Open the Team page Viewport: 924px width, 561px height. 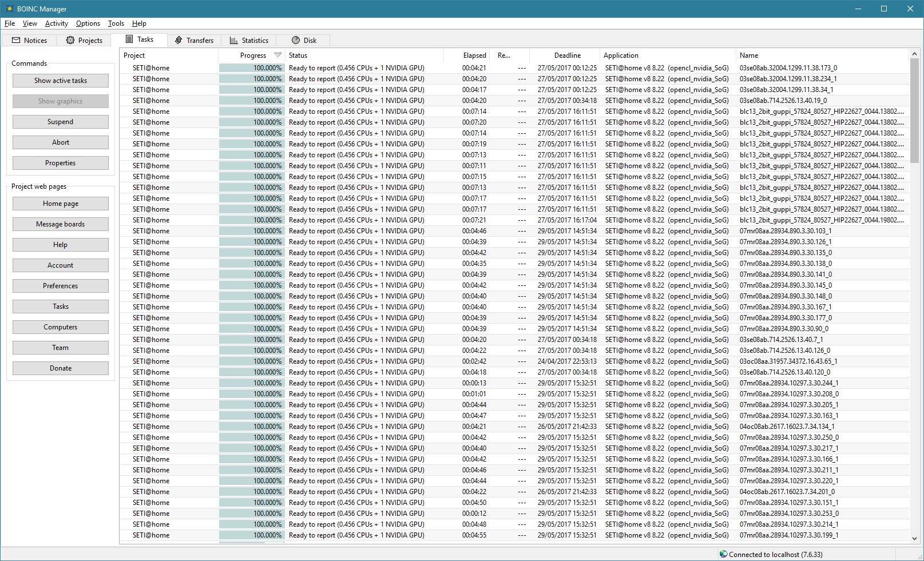(x=61, y=348)
